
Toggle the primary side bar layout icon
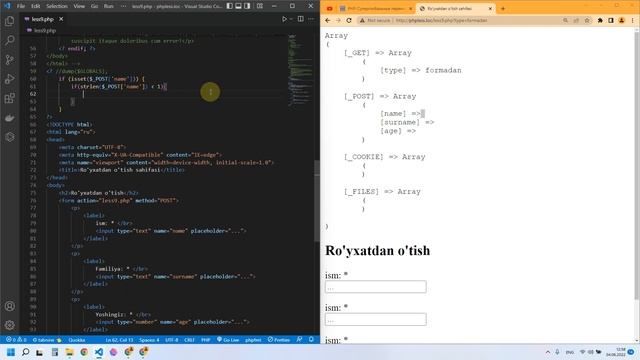tap(229, 6)
